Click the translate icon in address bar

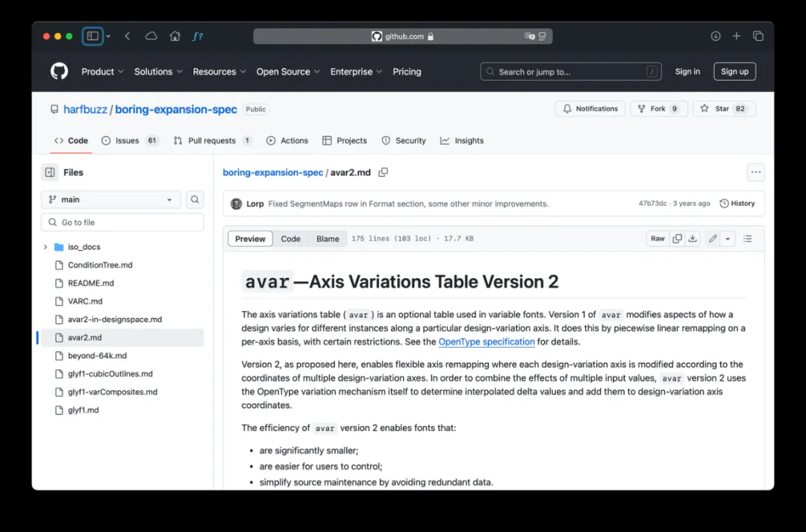coord(529,36)
